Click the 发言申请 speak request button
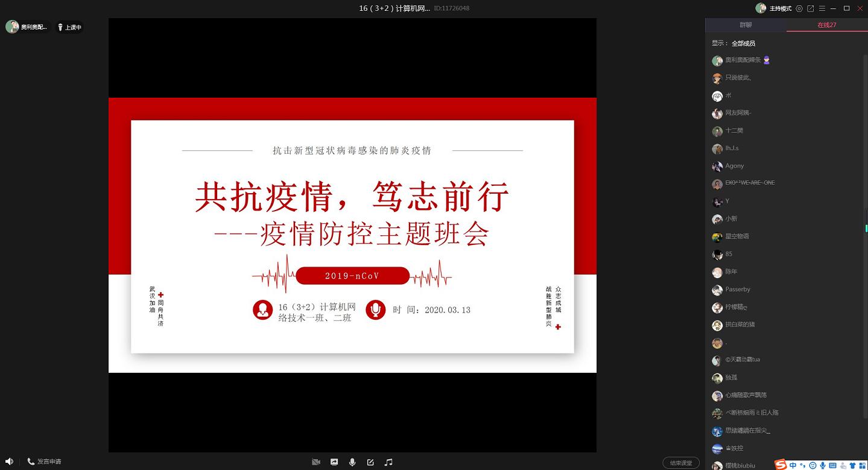This screenshot has width=868, height=470. pyautogui.click(x=44, y=462)
